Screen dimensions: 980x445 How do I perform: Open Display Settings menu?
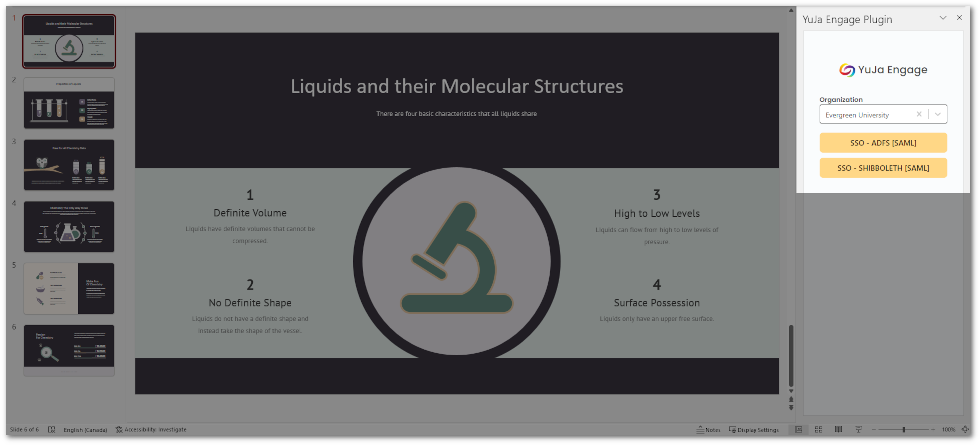click(x=753, y=429)
